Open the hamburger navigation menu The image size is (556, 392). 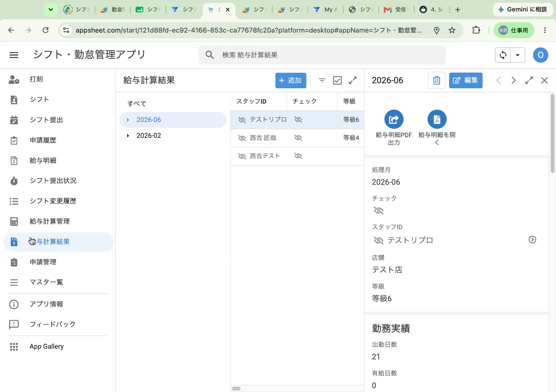(x=14, y=55)
